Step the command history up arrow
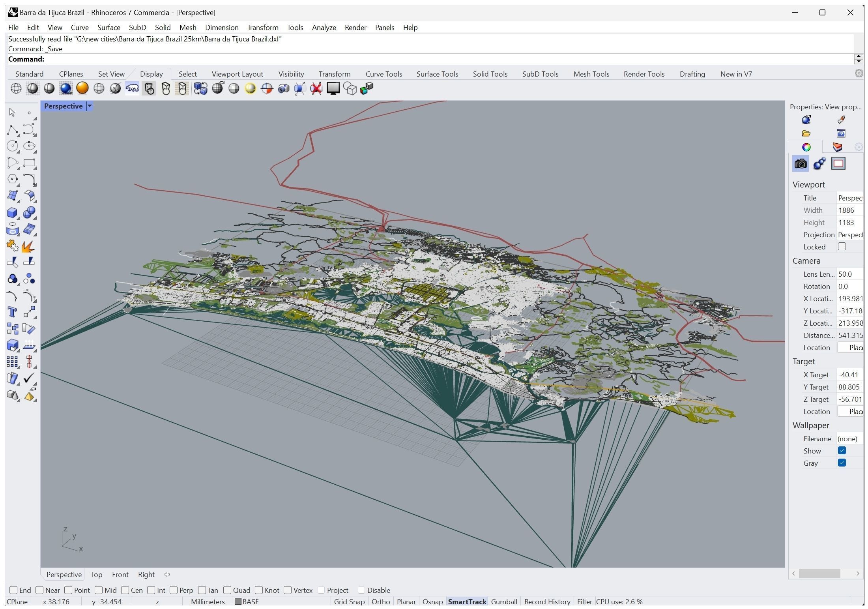 [x=858, y=56]
